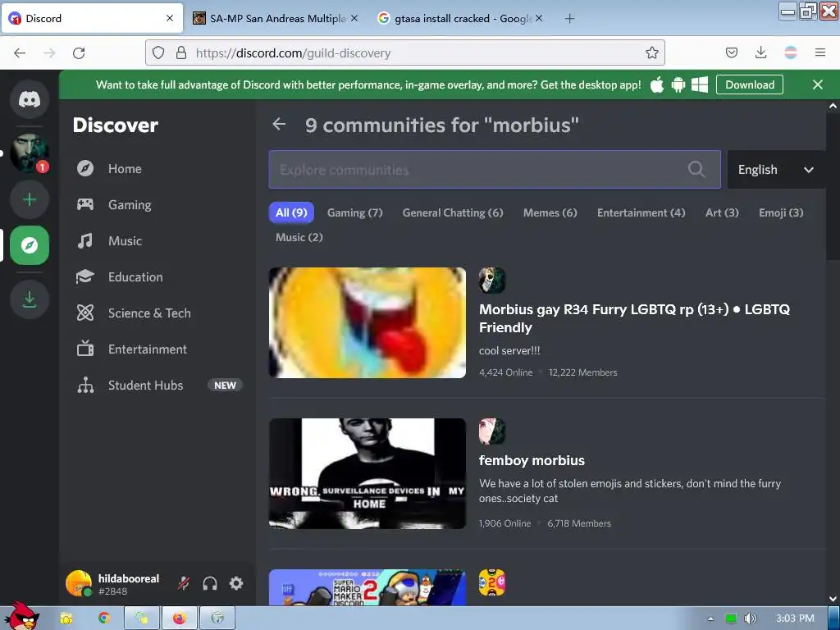Select the All (9) filter

[291, 212]
